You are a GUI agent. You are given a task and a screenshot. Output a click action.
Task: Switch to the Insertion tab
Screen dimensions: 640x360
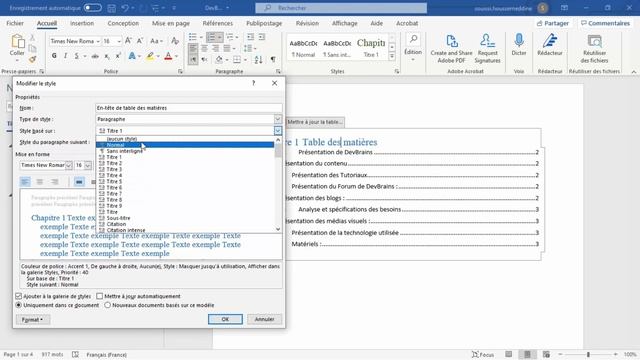(x=82, y=23)
